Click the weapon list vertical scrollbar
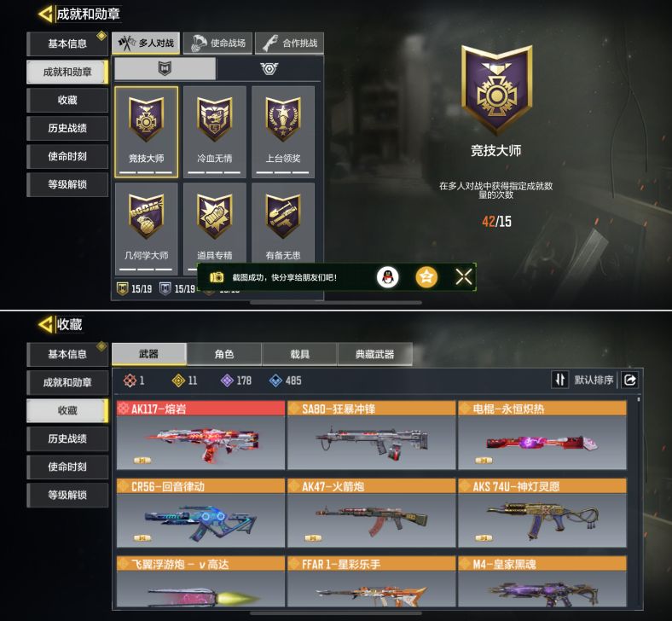Image resolution: width=672 pixels, height=621 pixels. pos(639,502)
